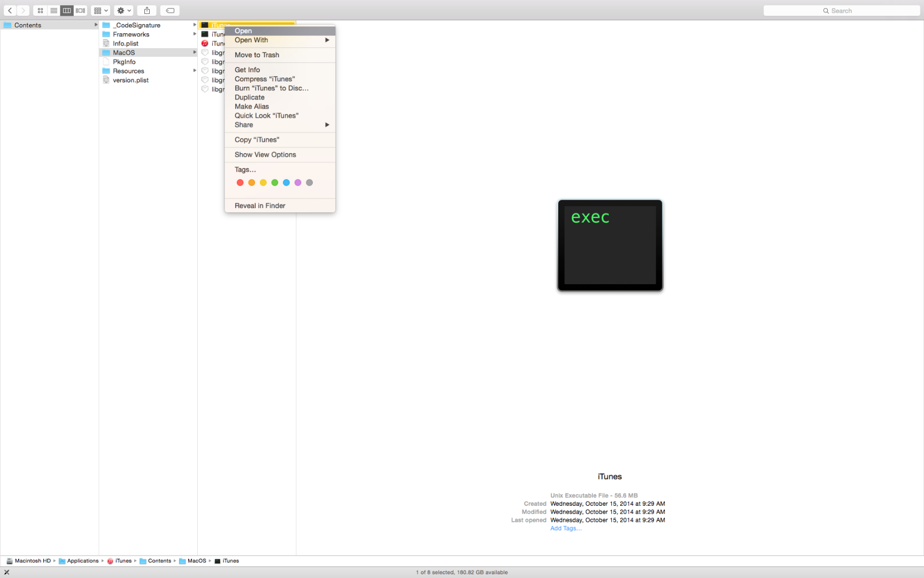Image resolution: width=924 pixels, height=578 pixels.
Task: Choose Reveal in Finder
Action: tap(280, 206)
